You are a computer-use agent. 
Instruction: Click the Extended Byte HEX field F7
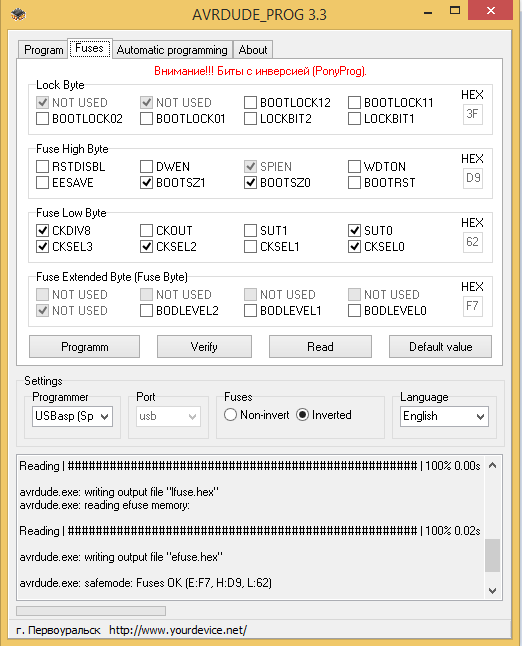click(473, 306)
